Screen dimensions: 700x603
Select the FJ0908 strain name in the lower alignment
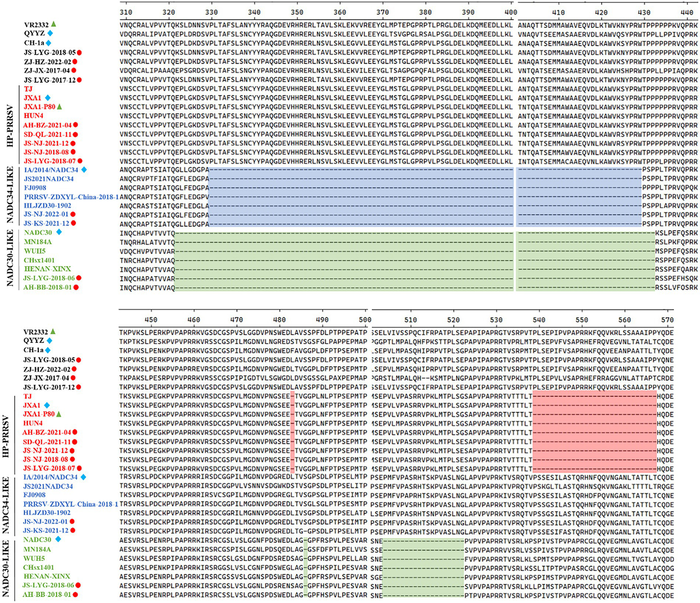pos(35,495)
